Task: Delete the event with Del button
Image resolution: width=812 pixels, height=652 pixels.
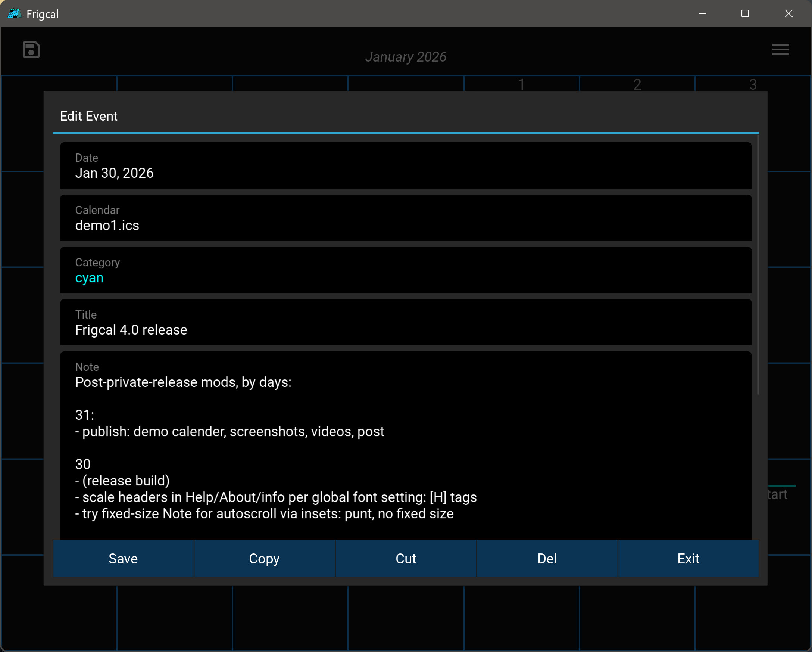Action: point(547,558)
